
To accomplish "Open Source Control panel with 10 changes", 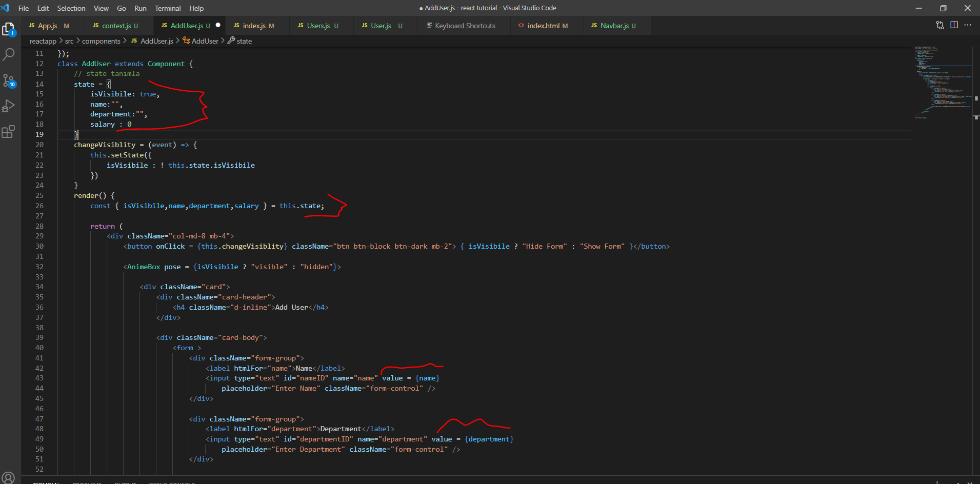I will coord(9,80).
